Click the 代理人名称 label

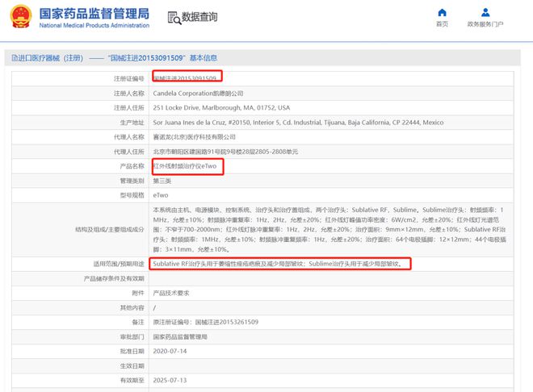click(x=129, y=137)
